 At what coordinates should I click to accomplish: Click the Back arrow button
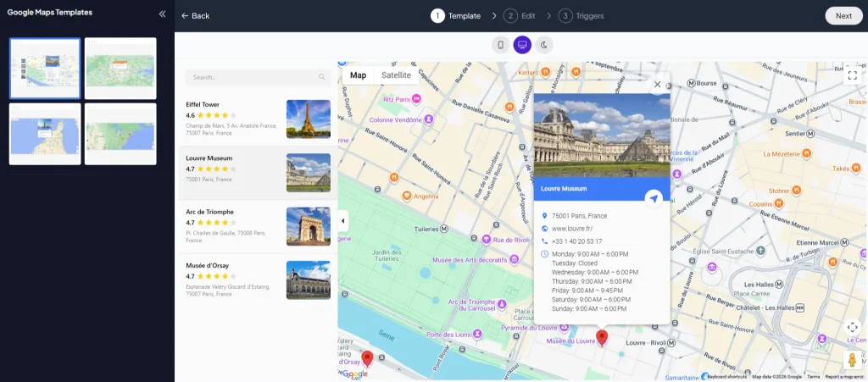tap(195, 16)
